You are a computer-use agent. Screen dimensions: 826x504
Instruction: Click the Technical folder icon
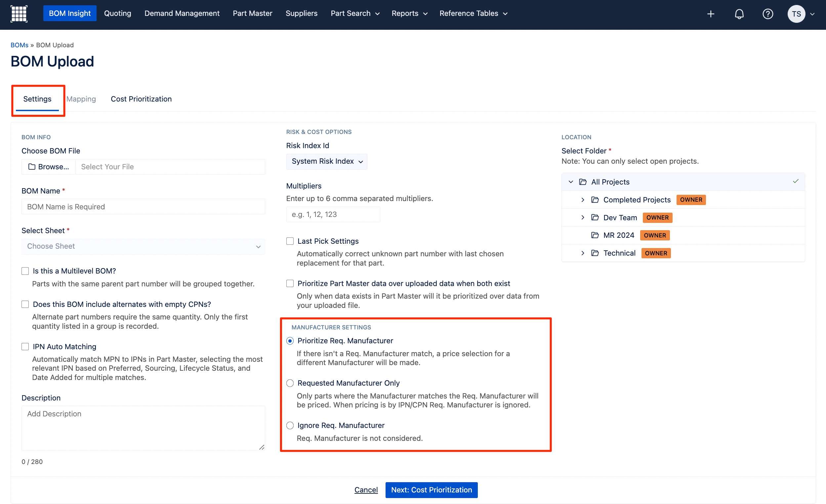coord(595,253)
